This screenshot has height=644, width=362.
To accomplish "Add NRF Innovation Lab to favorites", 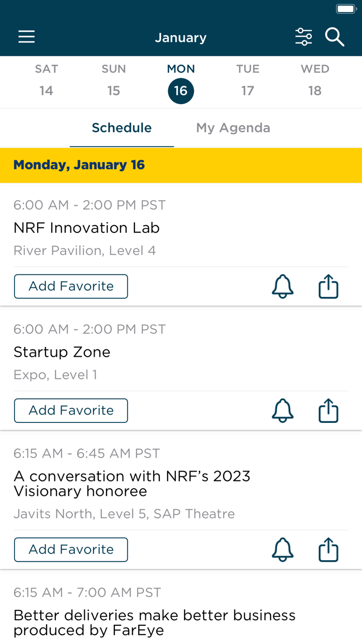I will click(x=71, y=286).
